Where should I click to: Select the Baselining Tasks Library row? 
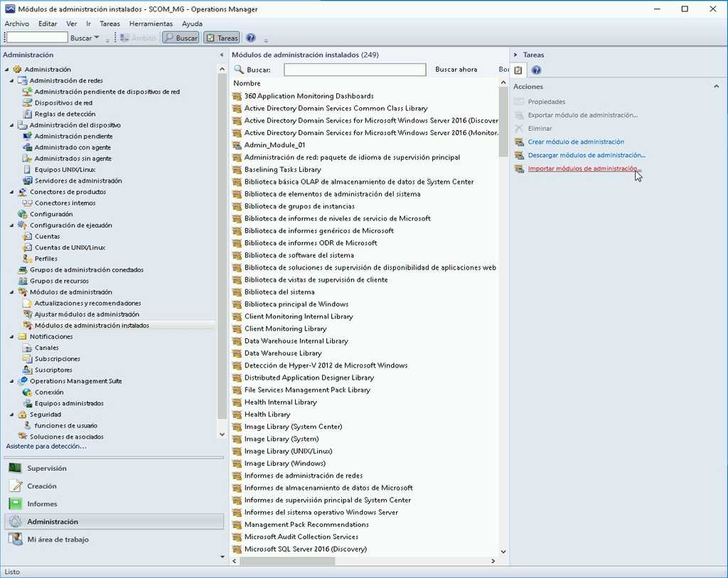(x=282, y=170)
